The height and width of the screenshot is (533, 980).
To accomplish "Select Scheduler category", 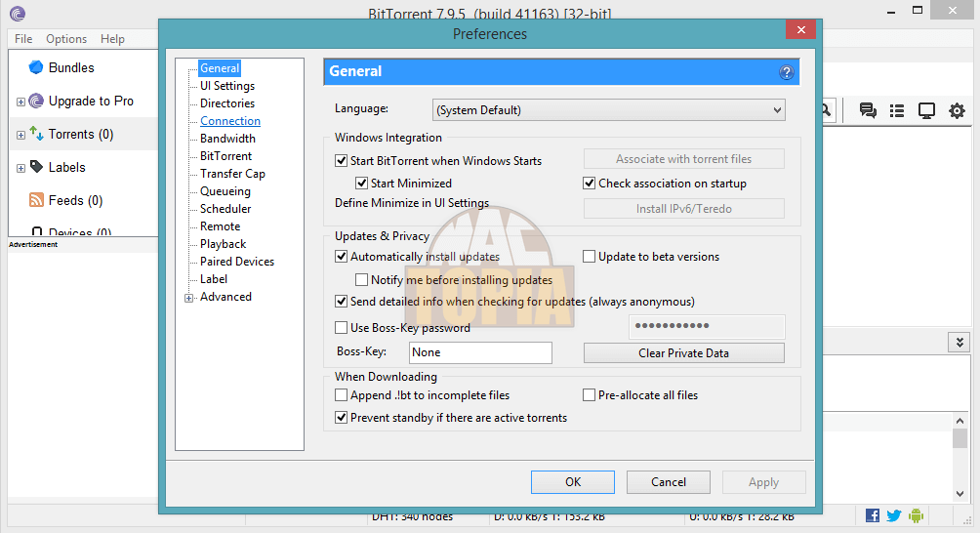I will (225, 209).
